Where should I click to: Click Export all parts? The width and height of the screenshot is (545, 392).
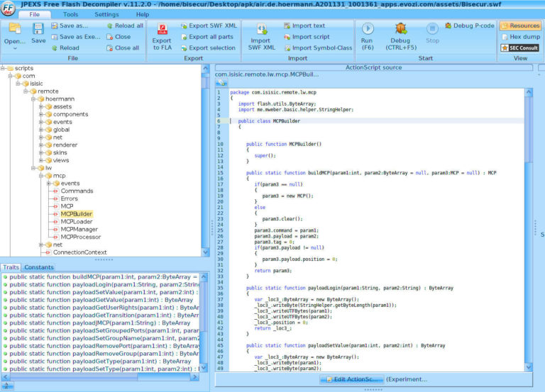tap(207, 37)
